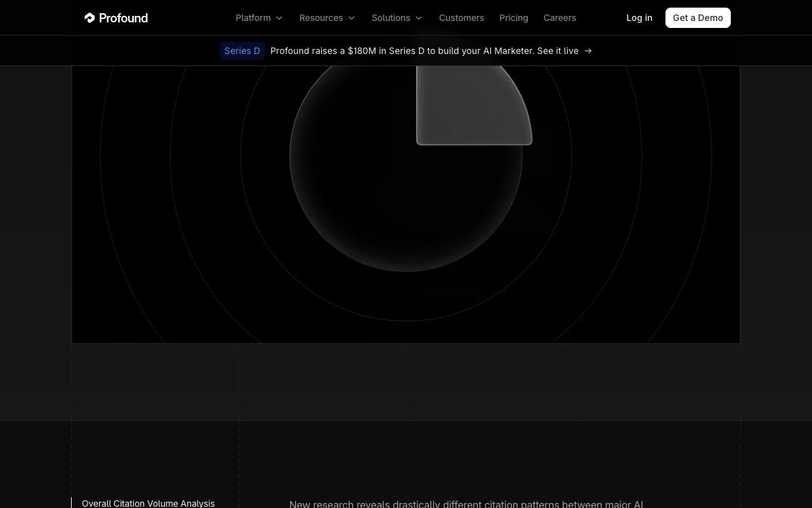Open the Platform nav item
812x508 pixels.
click(253, 18)
